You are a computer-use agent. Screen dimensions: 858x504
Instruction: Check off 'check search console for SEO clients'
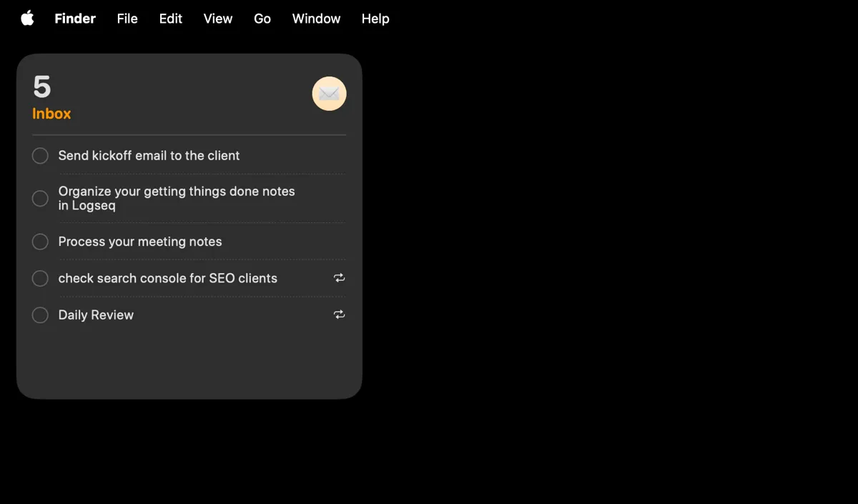(x=40, y=278)
